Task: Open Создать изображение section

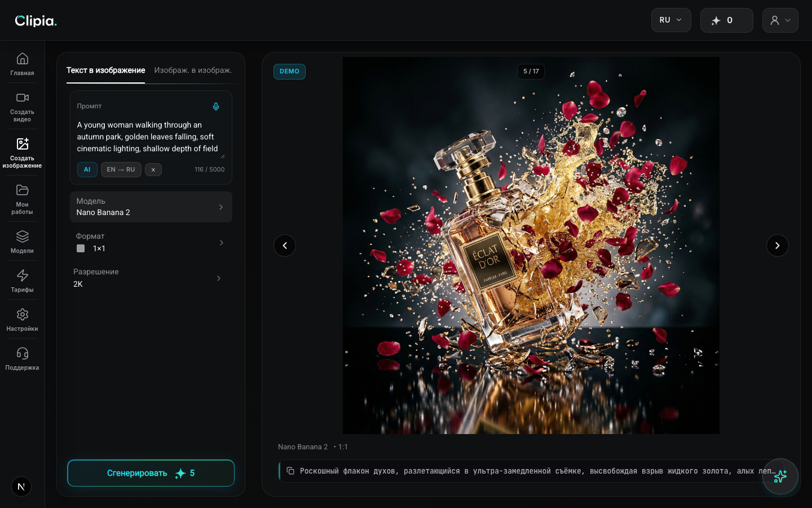Action: click(22, 153)
